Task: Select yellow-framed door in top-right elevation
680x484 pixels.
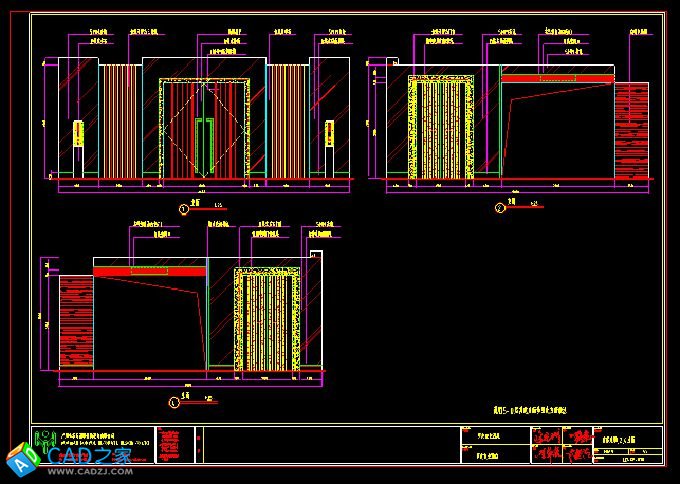Action: click(441, 128)
